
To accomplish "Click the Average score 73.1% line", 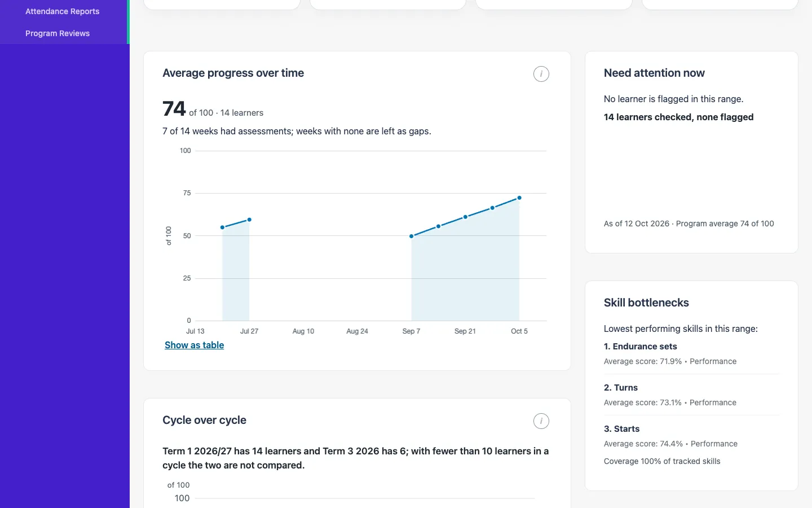I will 670,402.
